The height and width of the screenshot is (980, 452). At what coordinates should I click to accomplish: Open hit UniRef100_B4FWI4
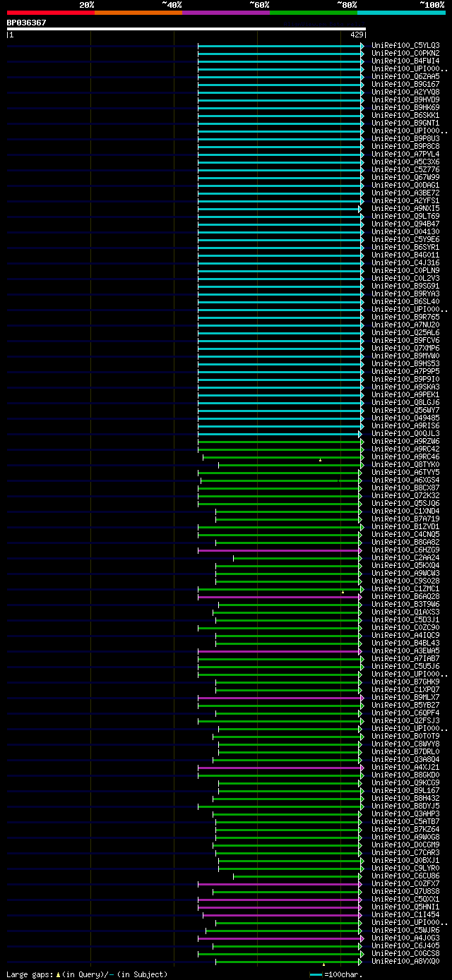(405, 61)
